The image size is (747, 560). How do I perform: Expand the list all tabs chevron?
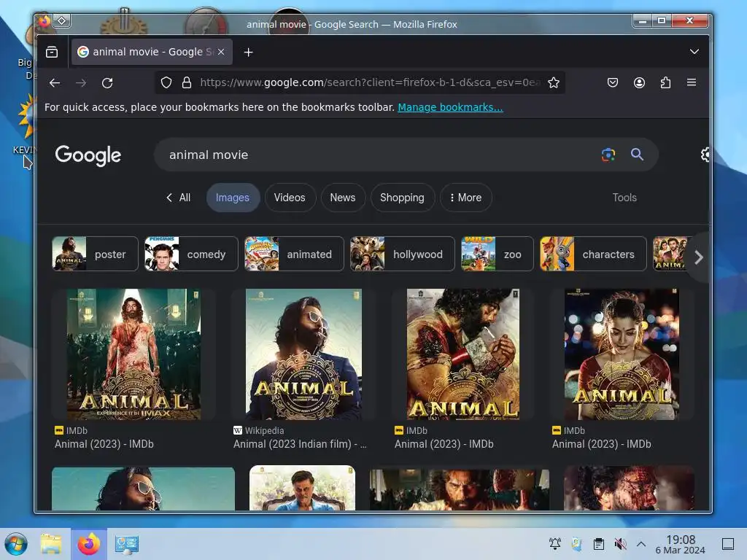click(694, 52)
